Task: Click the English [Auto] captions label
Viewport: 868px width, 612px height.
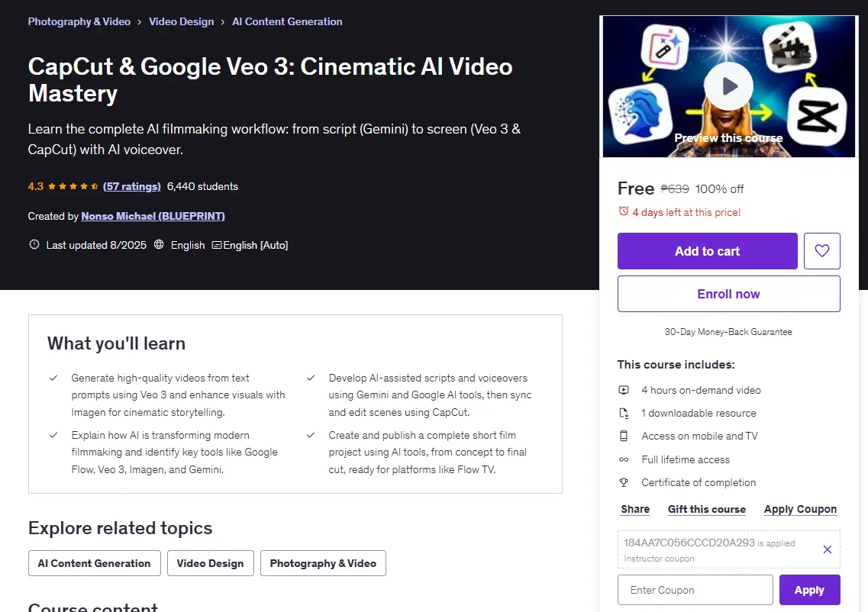Action: coord(255,245)
